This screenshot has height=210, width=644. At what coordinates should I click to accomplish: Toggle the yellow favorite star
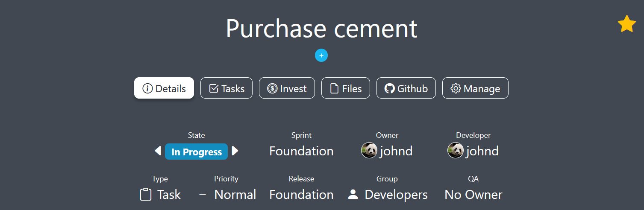coord(626,24)
